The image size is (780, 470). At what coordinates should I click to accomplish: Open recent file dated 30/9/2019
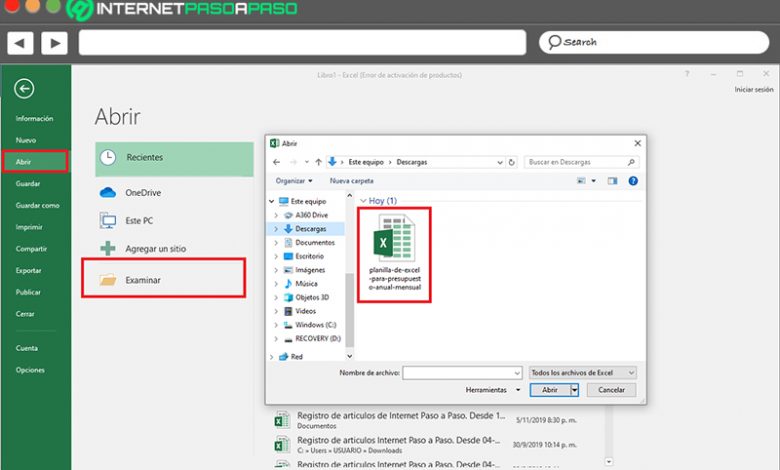tap(425, 445)
